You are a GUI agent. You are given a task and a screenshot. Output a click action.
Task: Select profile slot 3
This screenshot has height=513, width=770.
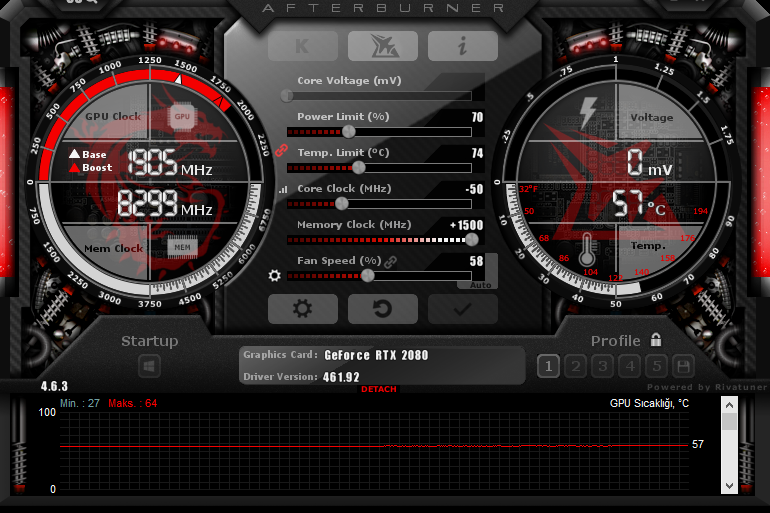603,366
